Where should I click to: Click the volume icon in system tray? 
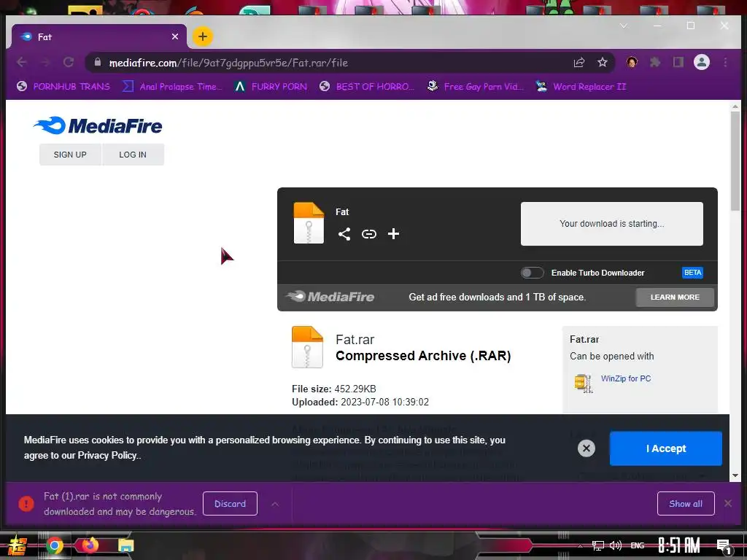point(616,545)
